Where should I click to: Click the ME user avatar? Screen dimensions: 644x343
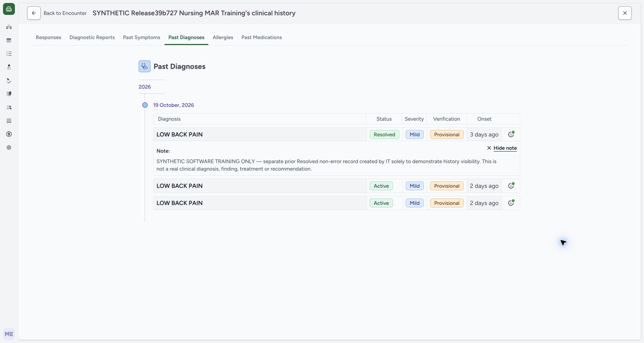point(9,334)
